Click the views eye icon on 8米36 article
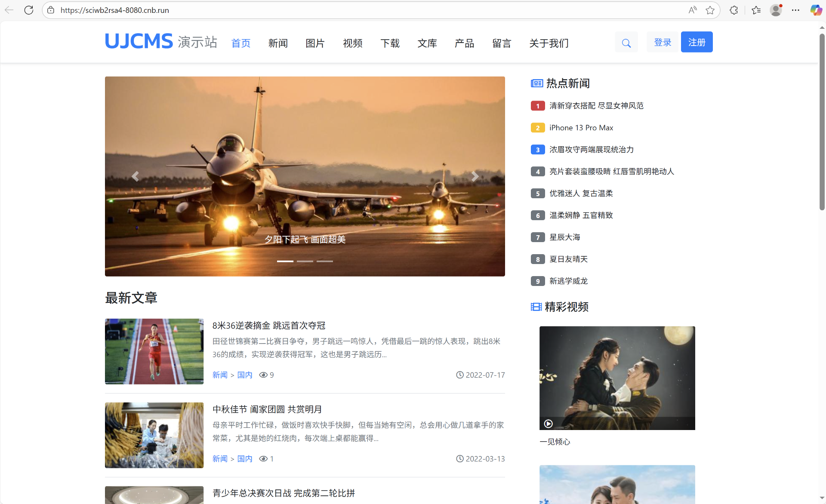The image size is (826, 504). [263, 375]
